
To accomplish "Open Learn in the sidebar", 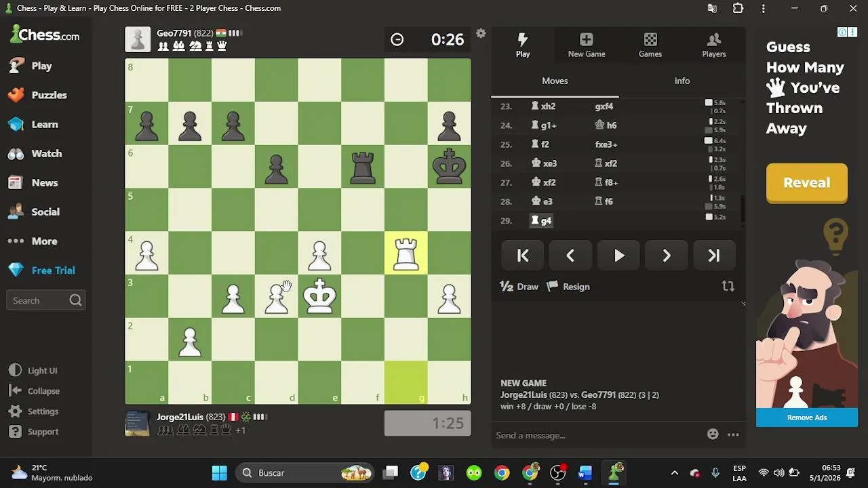I will [x=34, y=124].
